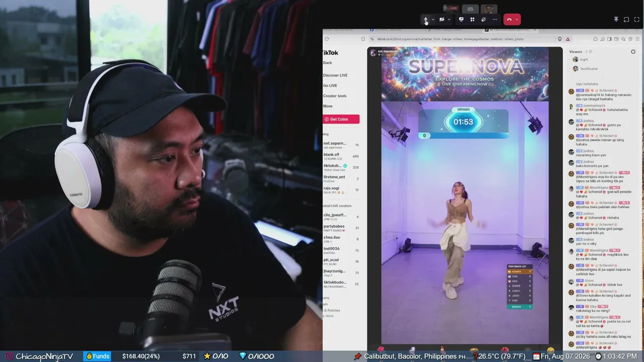Click the soundboard icon in call bar
This screenshot has width=644, height=362.
(484, 20)
